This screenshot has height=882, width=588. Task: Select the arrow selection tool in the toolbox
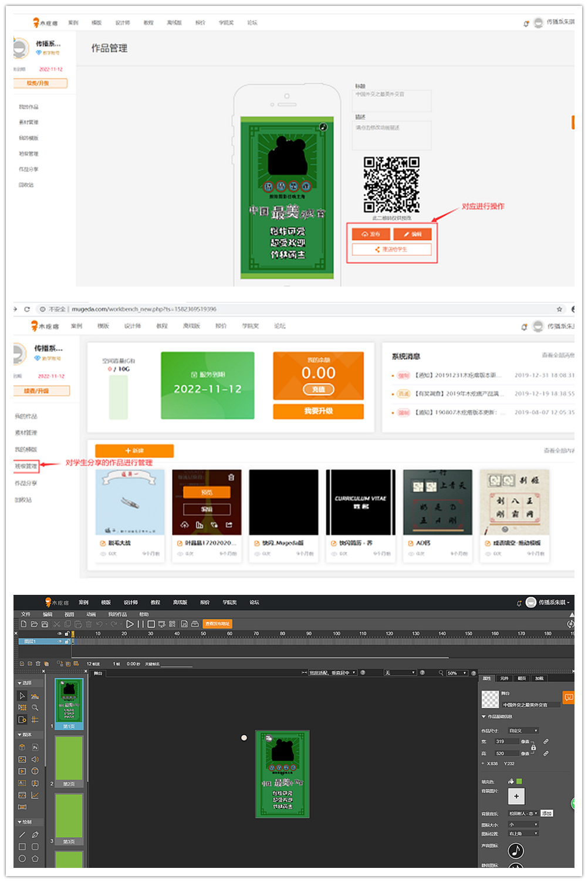[22, 696]
